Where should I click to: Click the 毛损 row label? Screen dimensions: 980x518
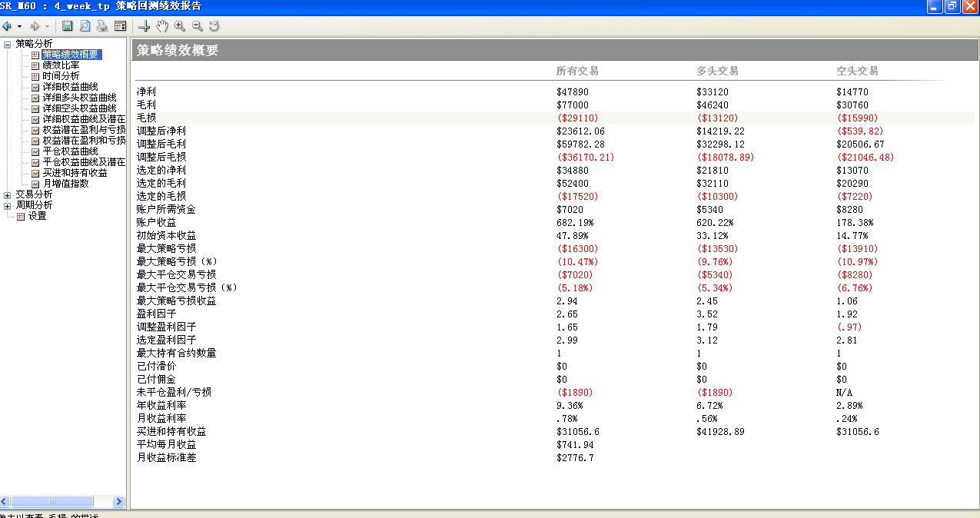coord(147,118)
